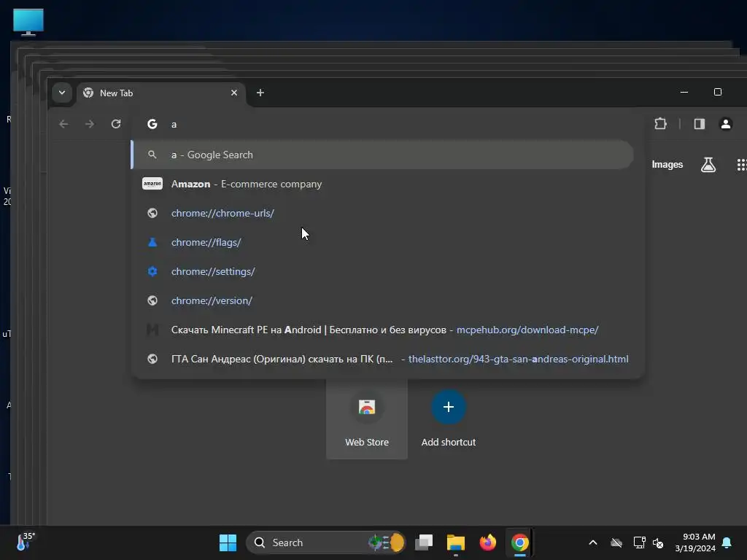
Task: Minimize the Chrome window
Action: [684, 92]
